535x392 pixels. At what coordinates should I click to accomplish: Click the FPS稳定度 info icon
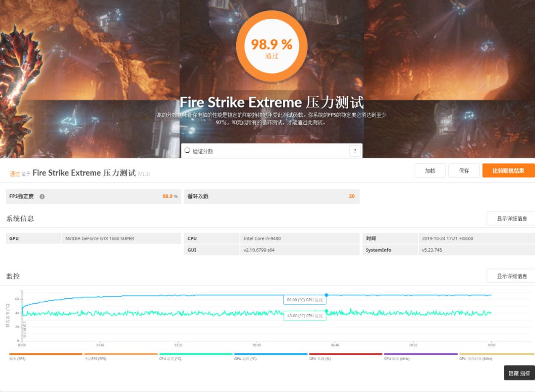42,196
